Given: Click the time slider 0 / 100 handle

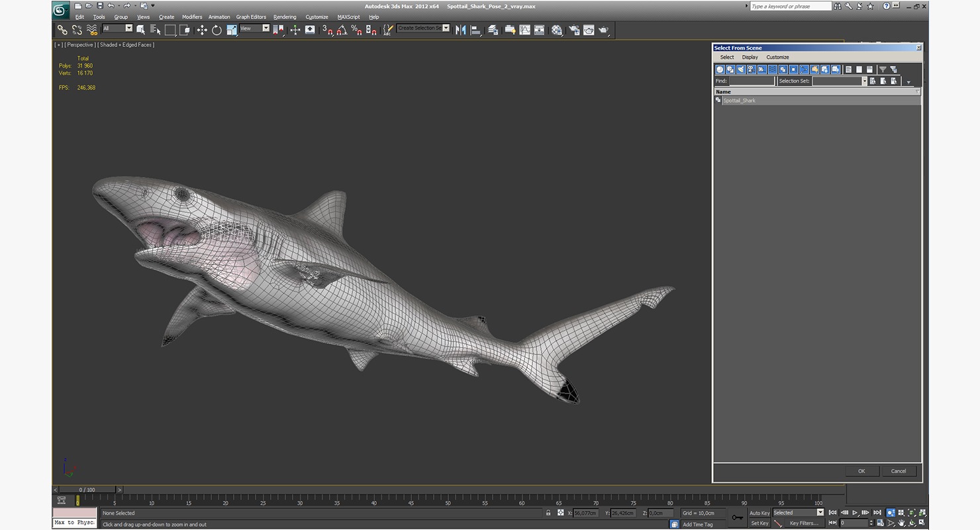Looking at the screenshot, I should tap(87, 490).
